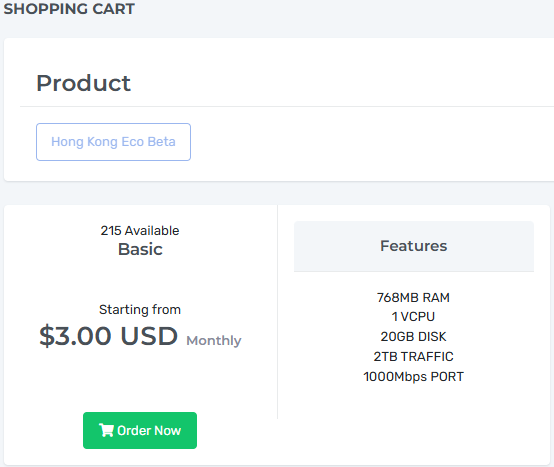
Task: Select the 768MB RAM feature line
Action: [413, 297]
